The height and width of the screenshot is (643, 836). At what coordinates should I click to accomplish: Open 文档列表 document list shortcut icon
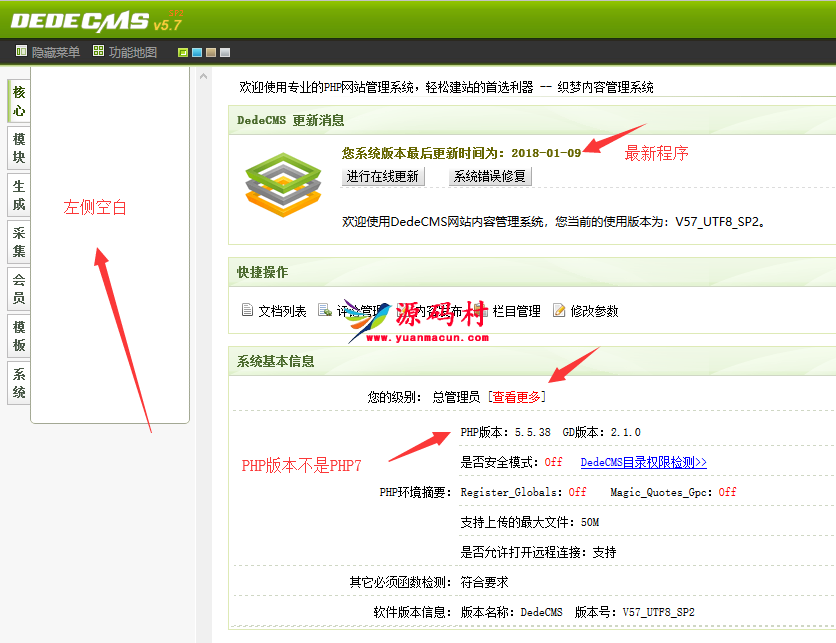coord(247,311)
